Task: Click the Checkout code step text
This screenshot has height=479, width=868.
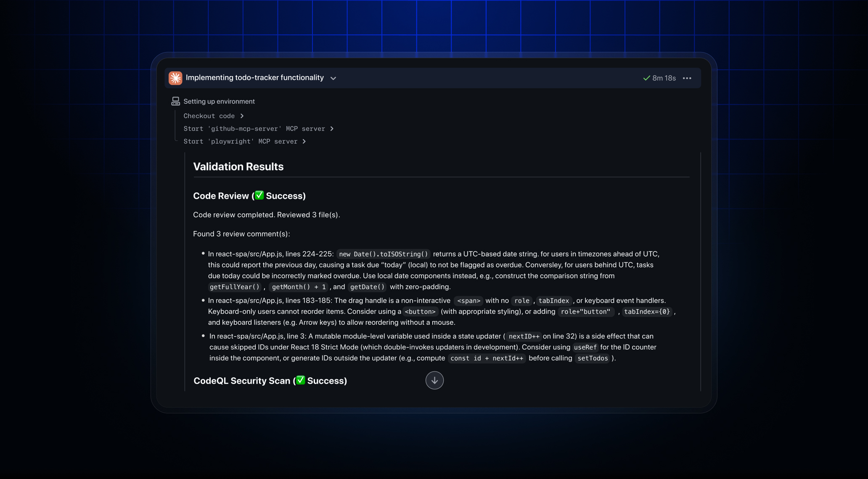Action: 209,116
